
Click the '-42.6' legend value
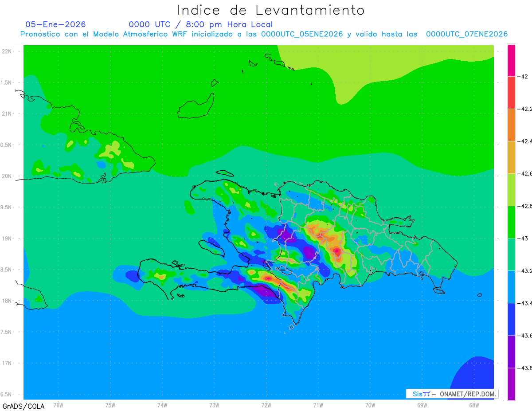pos(525,173)
